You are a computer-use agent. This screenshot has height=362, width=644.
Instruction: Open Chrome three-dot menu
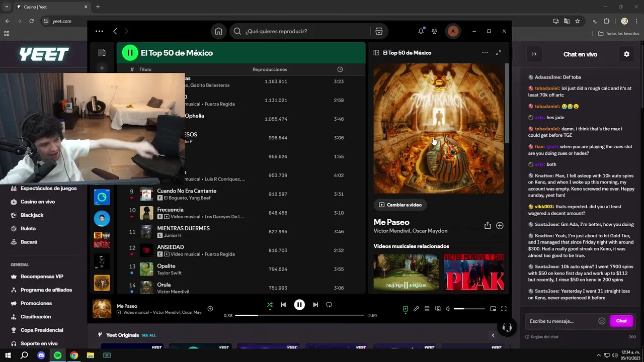[637, 21]
